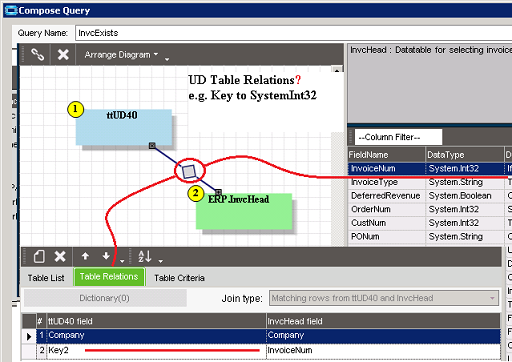
Task: Select the InvoiceType field row
Action: [x=430, y=182]
